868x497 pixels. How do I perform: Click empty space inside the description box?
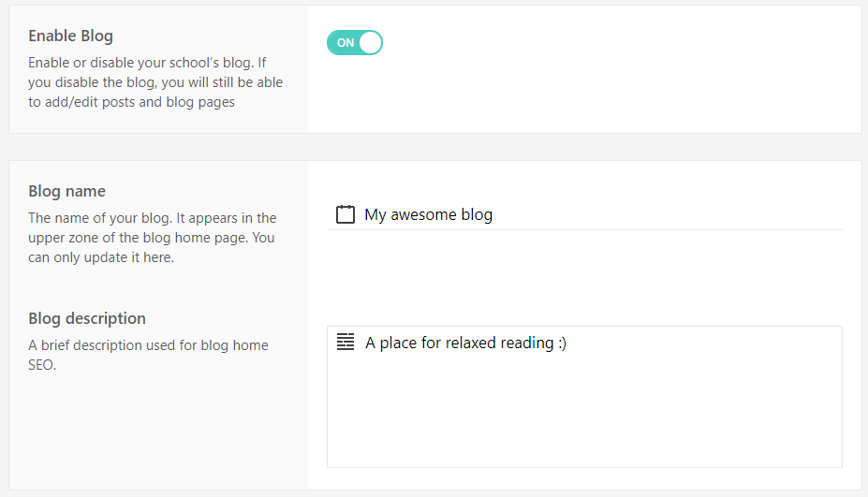click(x=584, y=421)
